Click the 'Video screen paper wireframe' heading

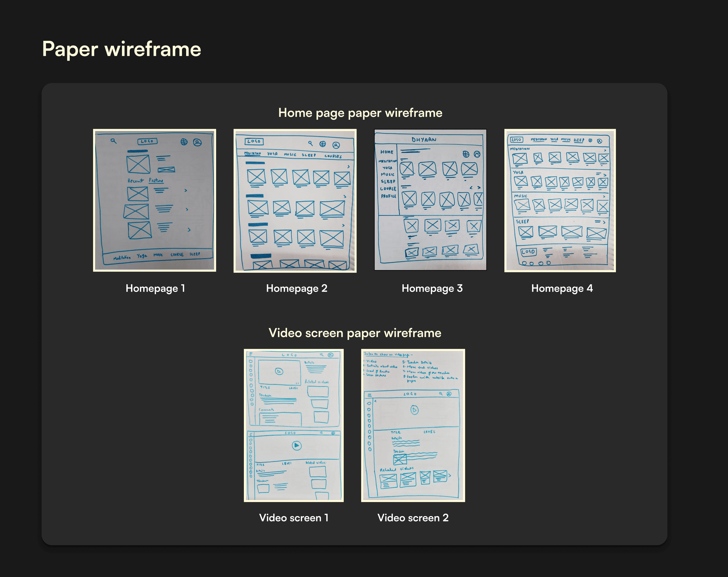pos(355,333)
